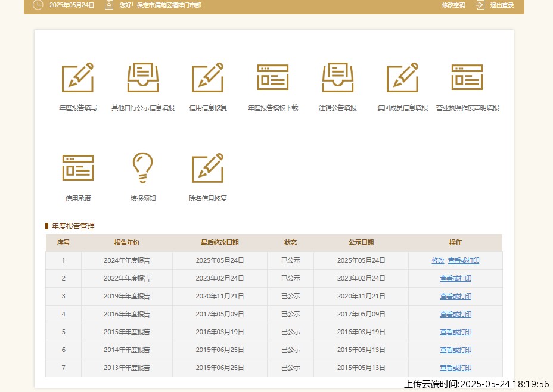Select the 2013年年度报告 cell
553x392 pixels.
tap(126, 368)
